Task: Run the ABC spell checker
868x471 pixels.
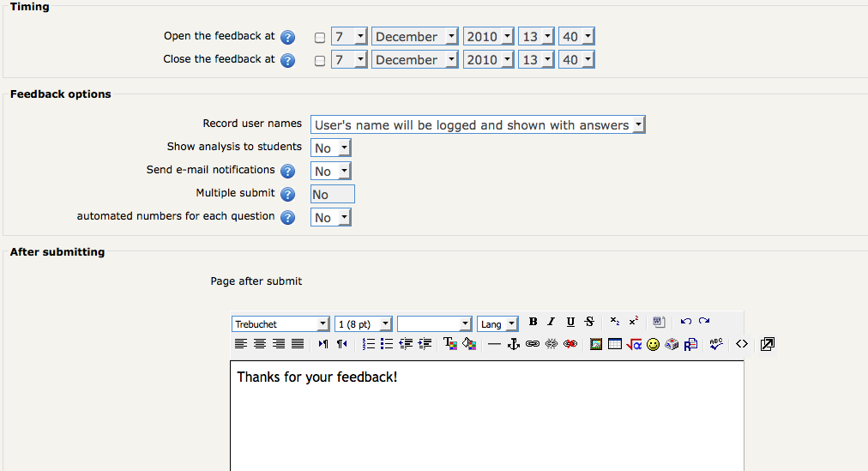Action: pos(716,344)
